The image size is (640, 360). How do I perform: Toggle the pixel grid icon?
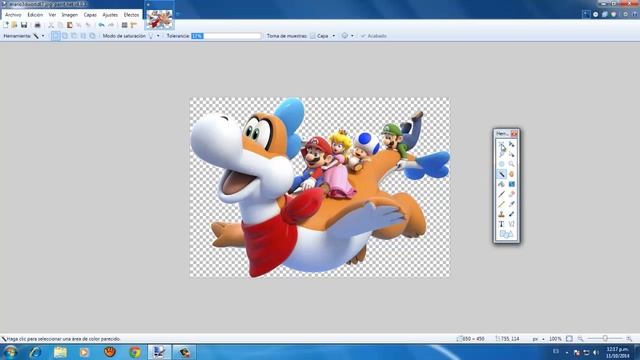124,25
